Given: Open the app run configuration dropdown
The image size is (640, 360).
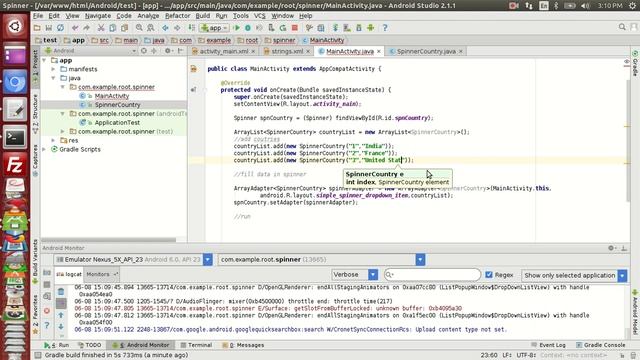Looking at the screenshot, I should coord(215,28).
